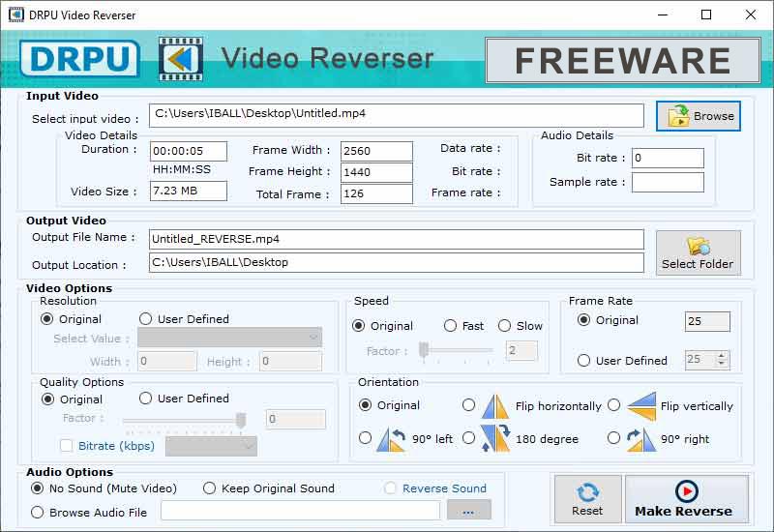
Task: Choose User Defined resolution option
Action: click(x=145, y=319)
